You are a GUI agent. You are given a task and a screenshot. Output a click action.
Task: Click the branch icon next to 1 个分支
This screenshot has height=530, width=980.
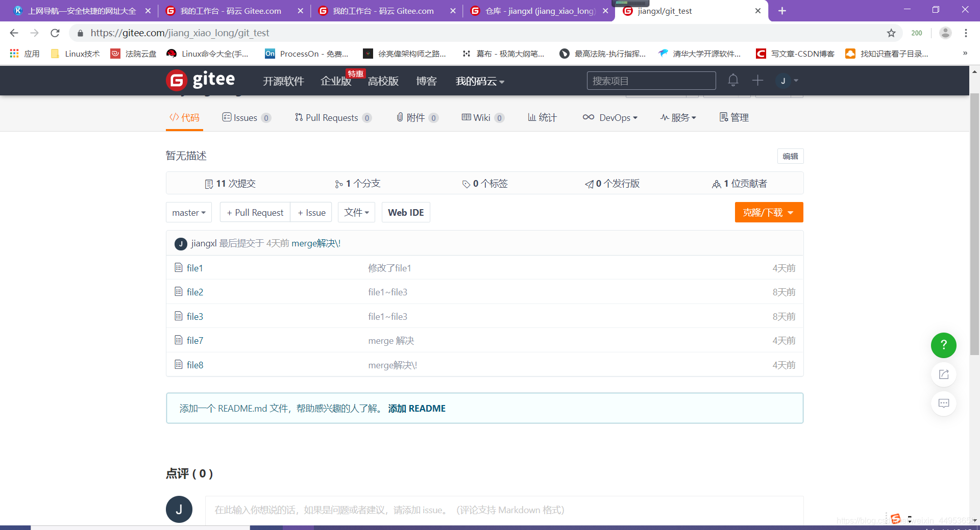pyautogui.click(x=339, y=183)
